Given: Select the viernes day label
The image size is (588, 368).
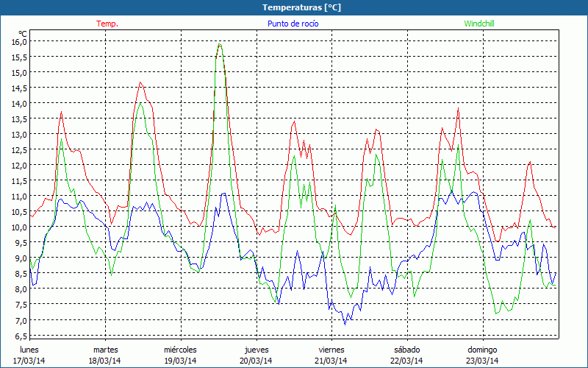Looking at the screenshot, I should (x=331, y=349).
